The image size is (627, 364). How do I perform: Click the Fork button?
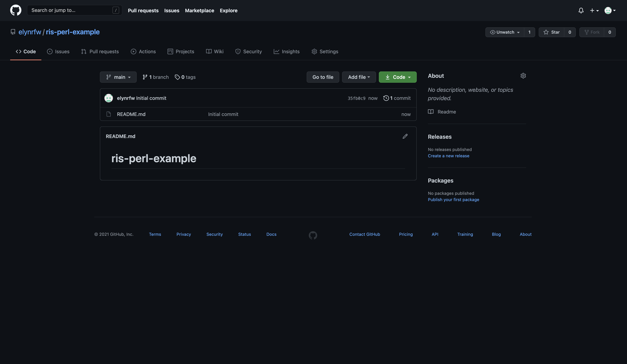592,32
